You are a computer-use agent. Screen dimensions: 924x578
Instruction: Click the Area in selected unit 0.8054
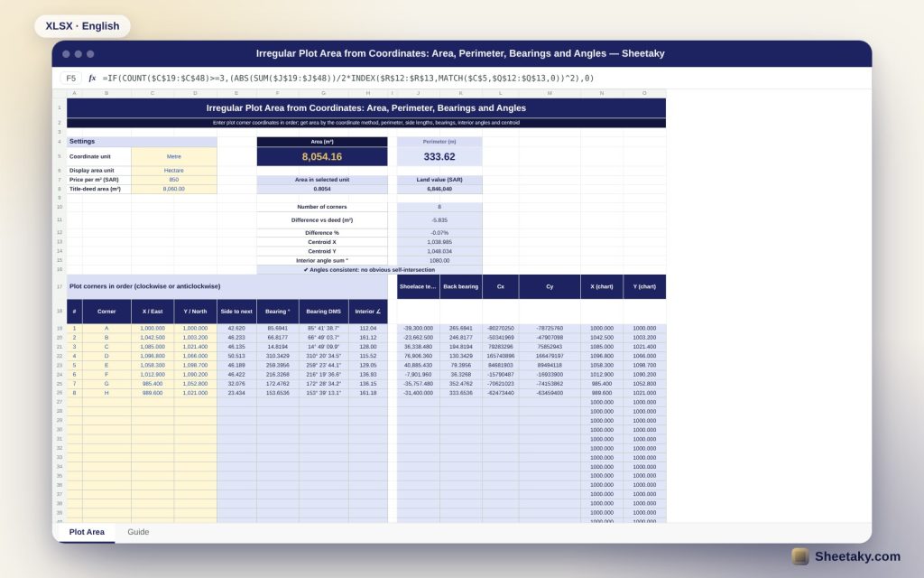[322, 190]
